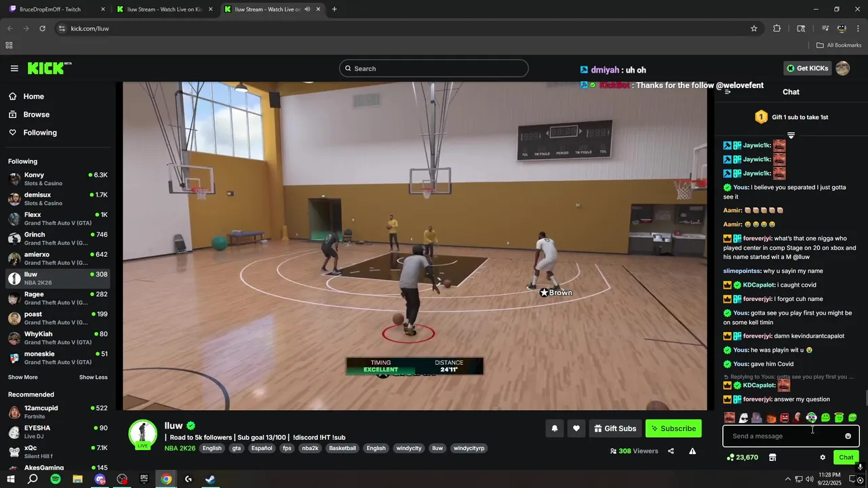This screenshot has width=868, height=488.
Task: Open chat settings gear
Action: 823,457
